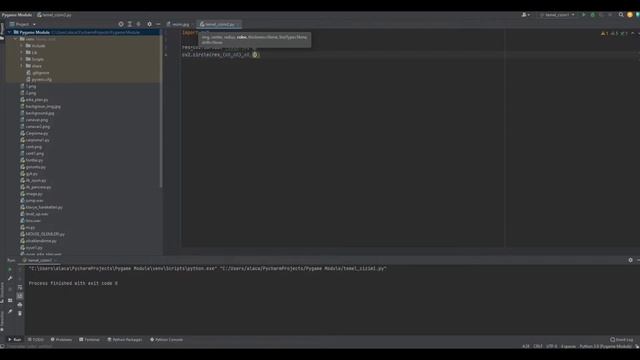Collapse the venv folder

(16, 39)
